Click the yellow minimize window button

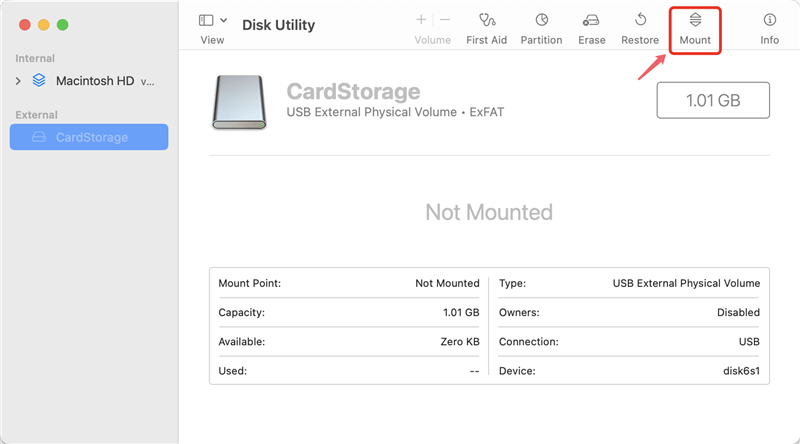click(42, 23)
